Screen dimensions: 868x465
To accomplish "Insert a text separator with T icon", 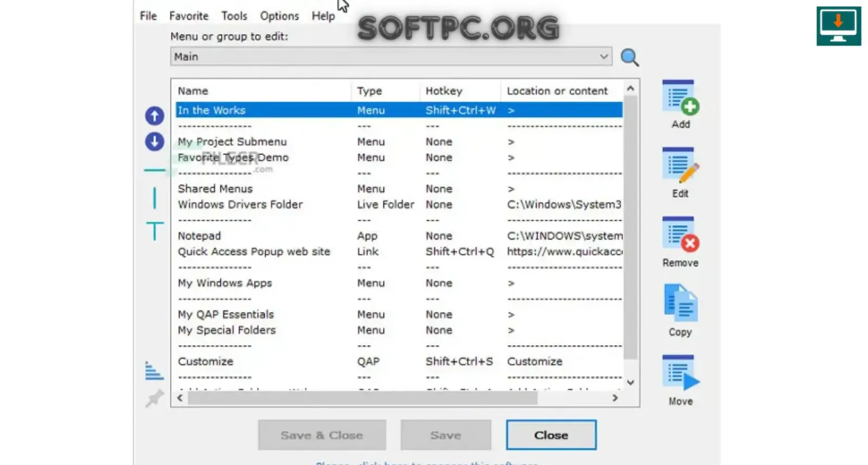I will (x=155, y=231).
